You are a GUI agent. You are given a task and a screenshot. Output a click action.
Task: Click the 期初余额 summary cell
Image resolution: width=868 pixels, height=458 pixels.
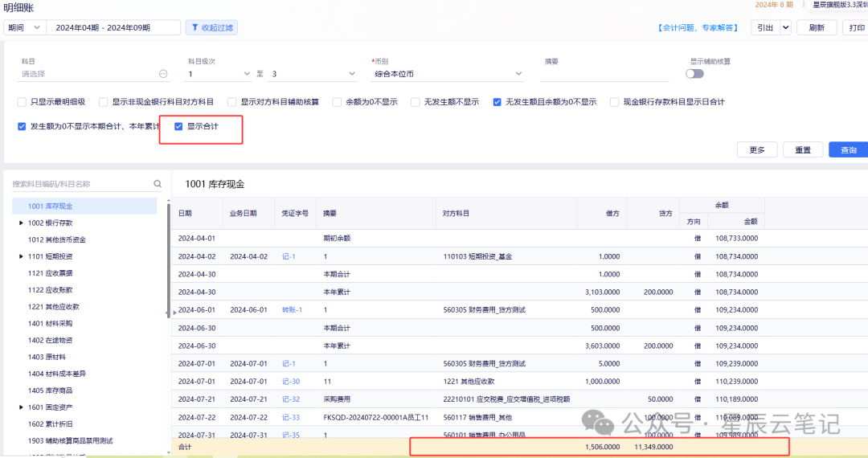(337, 239)
